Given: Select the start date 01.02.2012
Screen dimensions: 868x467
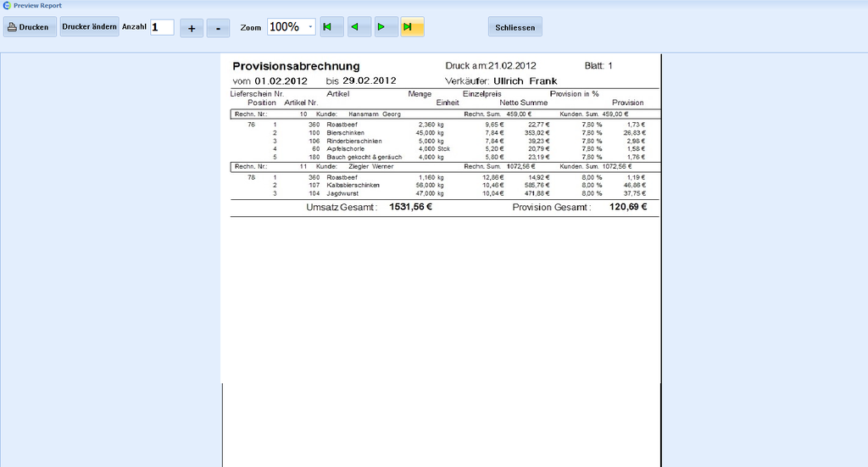Looking at the screenshot, I should 281,81.
